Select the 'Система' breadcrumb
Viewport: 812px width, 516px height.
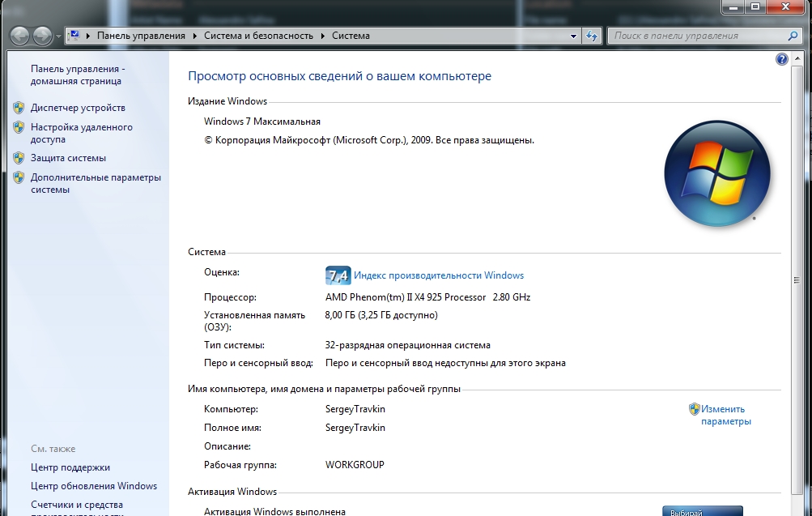coord(351,36)
